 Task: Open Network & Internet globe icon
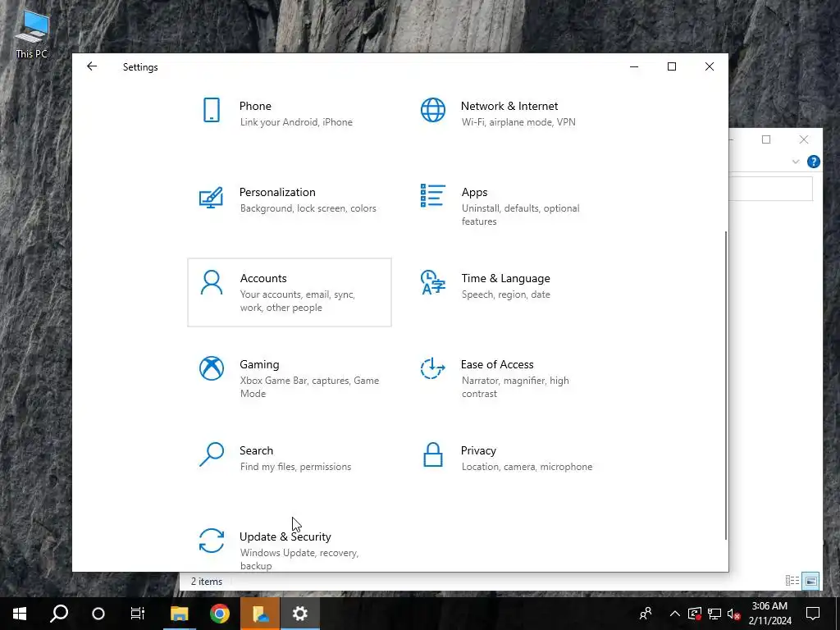click(433, 110)
